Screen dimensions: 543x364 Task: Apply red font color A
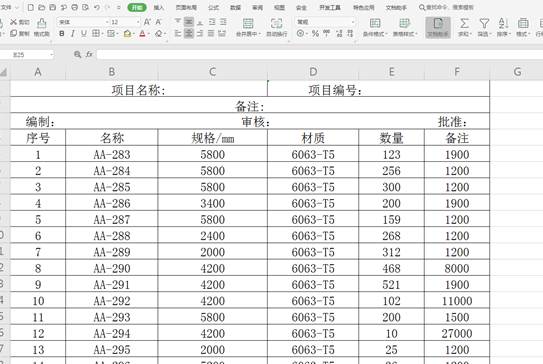[x=142, y=34]
